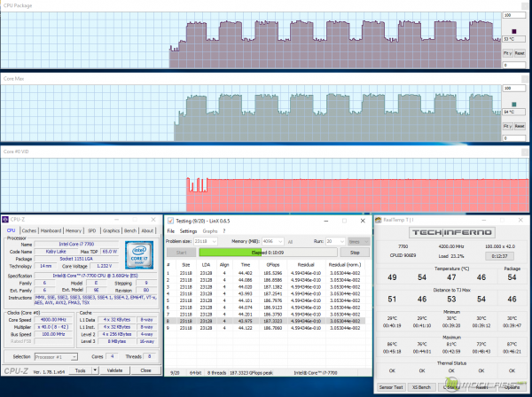Viewport: 532px width, 397px height.
Task: Click the Core Max graph minimum field showing 0
Action: [513, 138]
